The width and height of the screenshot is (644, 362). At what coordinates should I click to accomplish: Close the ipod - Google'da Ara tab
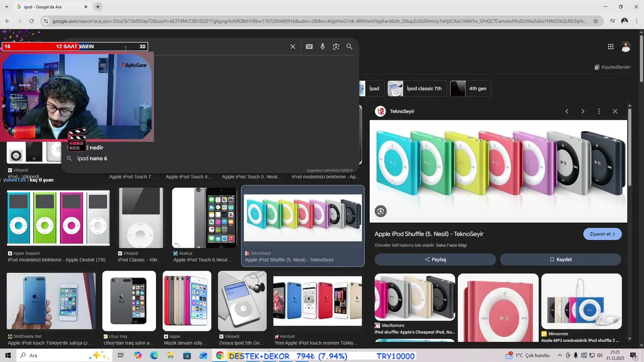(86, 7)
